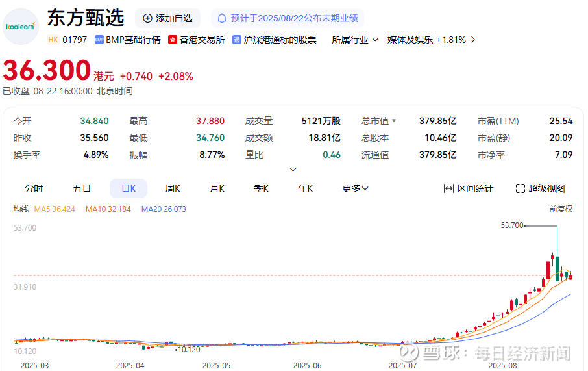Click the 振幅 value 8.77%
The image size is (588, 371).
(x=212, y=155)
